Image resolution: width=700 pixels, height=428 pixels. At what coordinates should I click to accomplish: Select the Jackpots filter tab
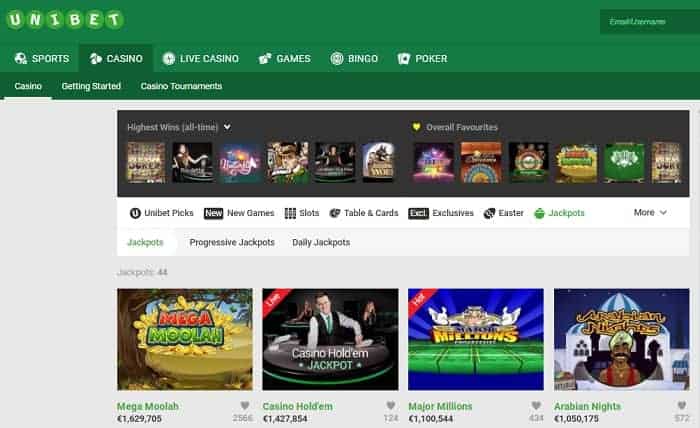coord(146,242)
